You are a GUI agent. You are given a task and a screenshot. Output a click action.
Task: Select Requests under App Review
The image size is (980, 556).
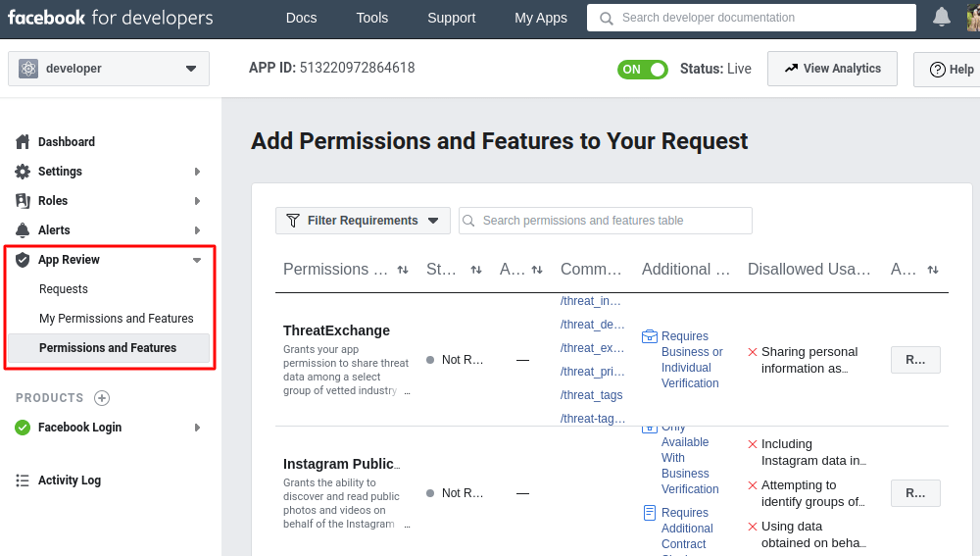point(63,289)
